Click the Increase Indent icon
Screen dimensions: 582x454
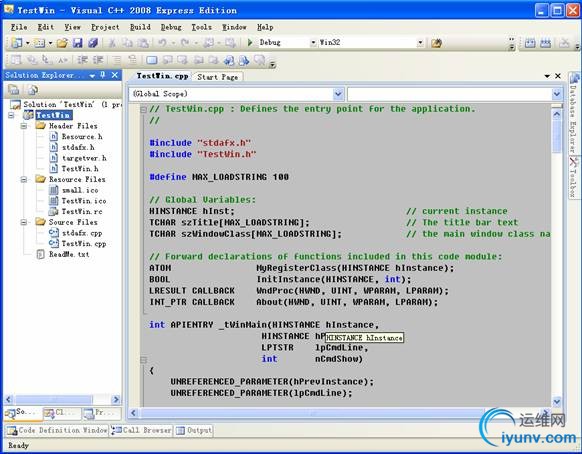98,60
